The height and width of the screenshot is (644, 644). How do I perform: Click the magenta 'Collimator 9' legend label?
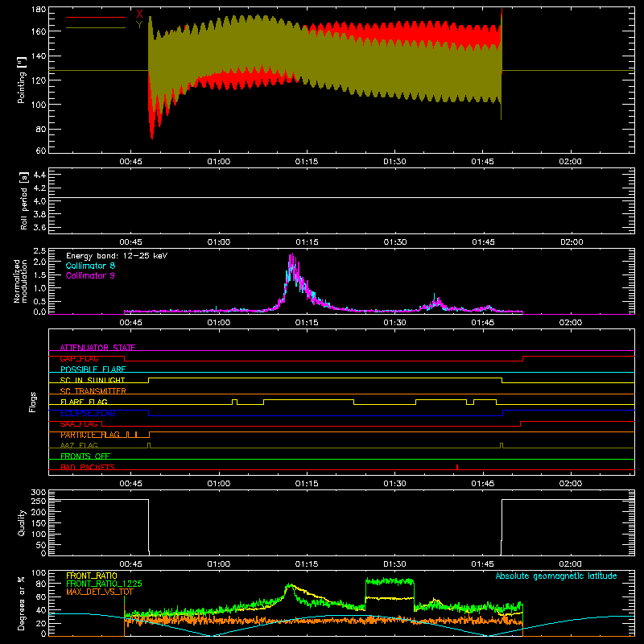pos(90,275)
